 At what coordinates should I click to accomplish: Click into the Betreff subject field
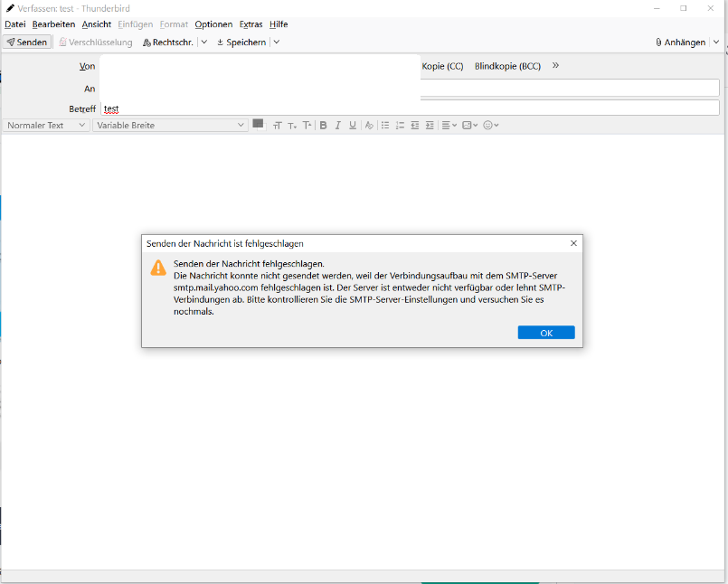point(410,108)
